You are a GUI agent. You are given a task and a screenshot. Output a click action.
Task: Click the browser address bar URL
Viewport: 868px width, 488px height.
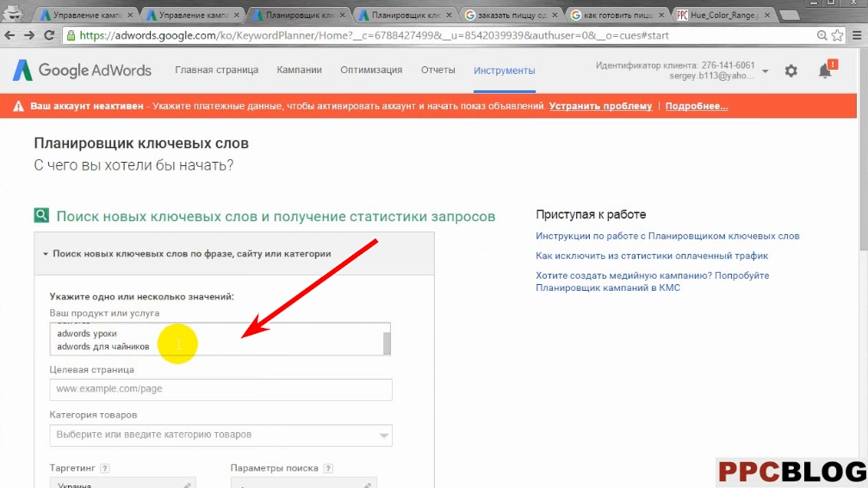(375, 35)
